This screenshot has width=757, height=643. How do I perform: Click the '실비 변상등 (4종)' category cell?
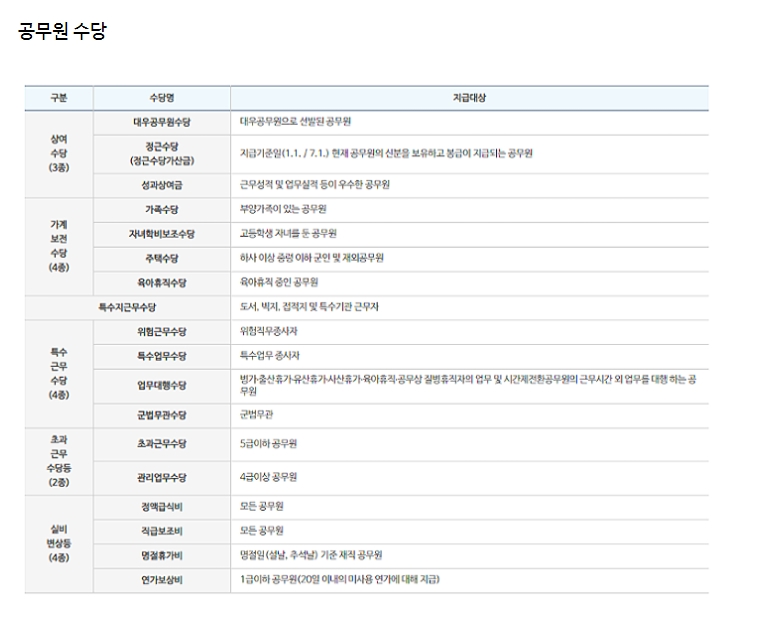tap(59, 544)
